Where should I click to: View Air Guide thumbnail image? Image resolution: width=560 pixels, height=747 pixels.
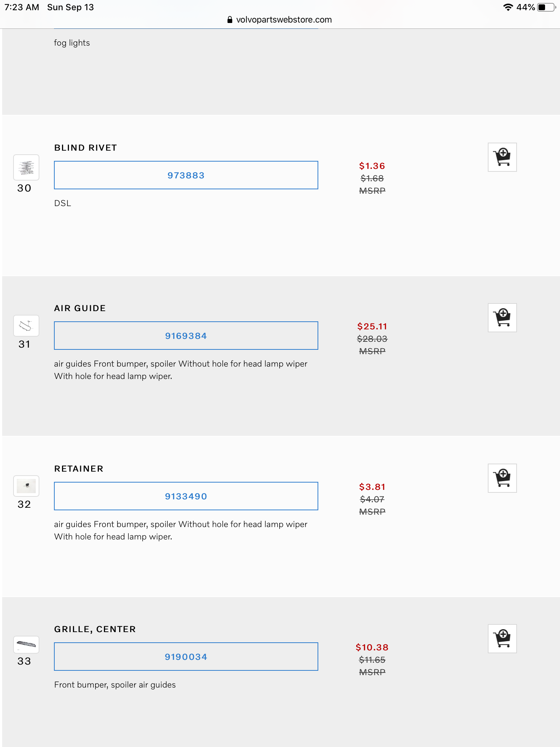[26, 326]
